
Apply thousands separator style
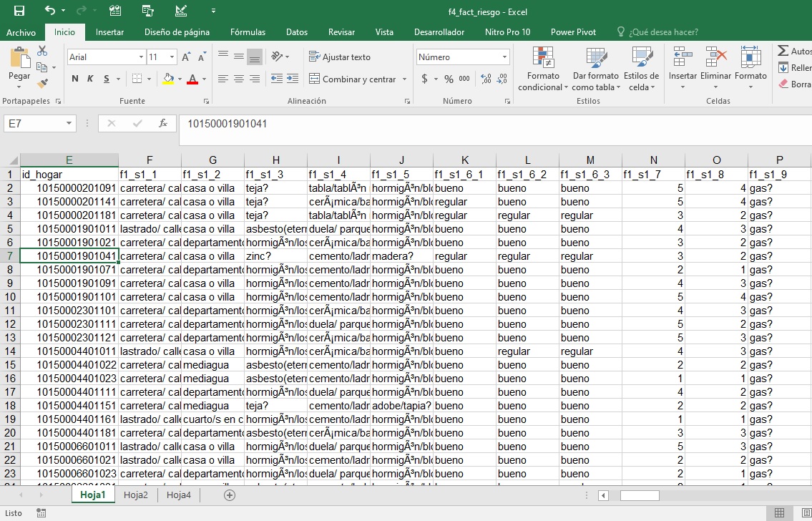pos(464,79)
